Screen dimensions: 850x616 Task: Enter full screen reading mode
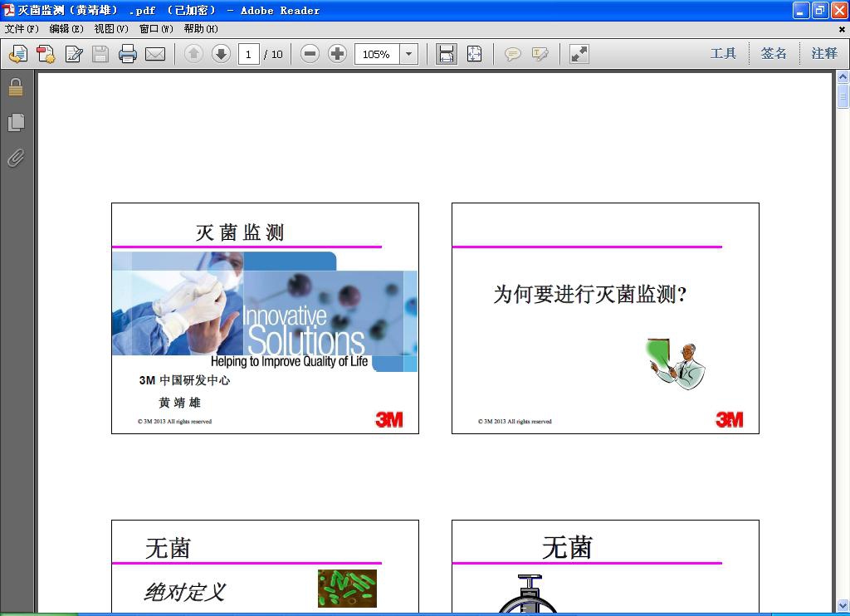click(x=579, y=53)
